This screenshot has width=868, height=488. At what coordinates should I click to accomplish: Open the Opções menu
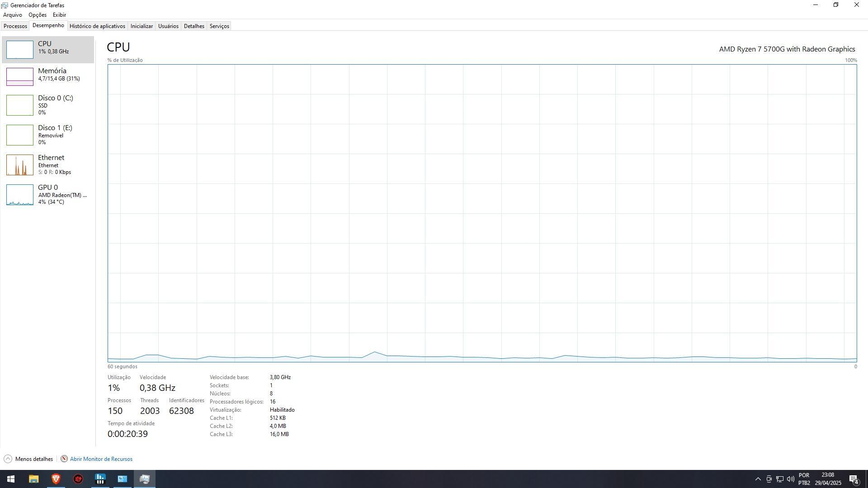[x=38, y=15]
